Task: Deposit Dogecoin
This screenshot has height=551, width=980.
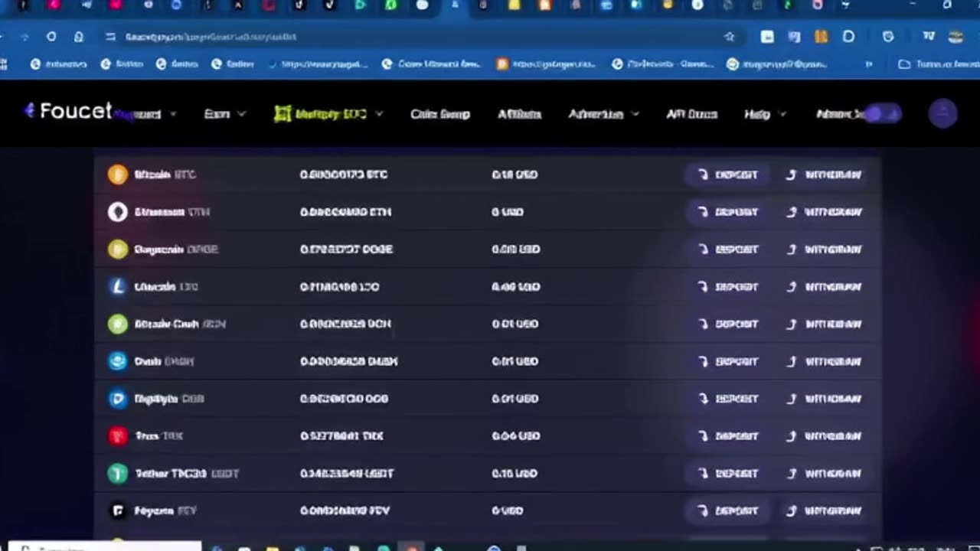Action: tap(728, 249)
